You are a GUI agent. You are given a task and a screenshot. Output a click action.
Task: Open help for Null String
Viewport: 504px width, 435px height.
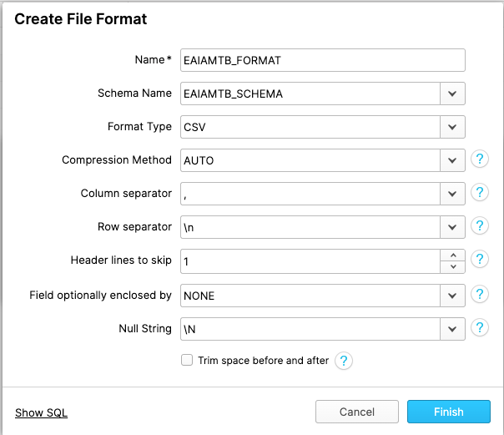tap(480, 328)
